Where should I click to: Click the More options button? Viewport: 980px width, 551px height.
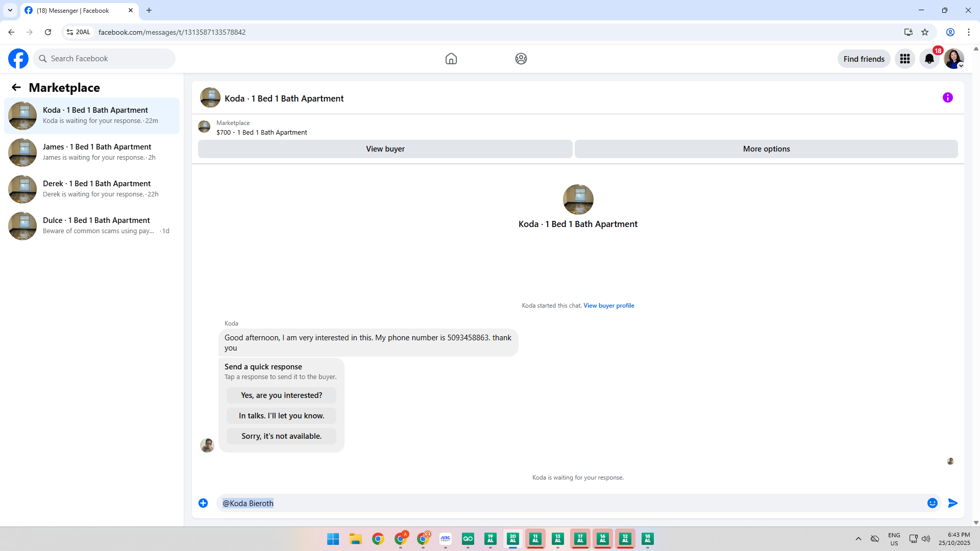tap(766, 149)
